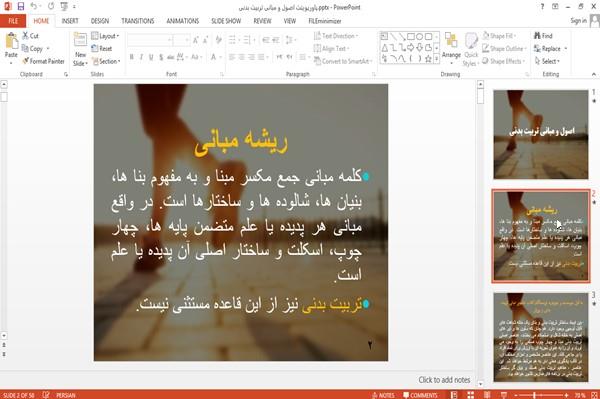Open the Layout dropdown
Viewport: 600px width, 399px height.
[105, 36]
